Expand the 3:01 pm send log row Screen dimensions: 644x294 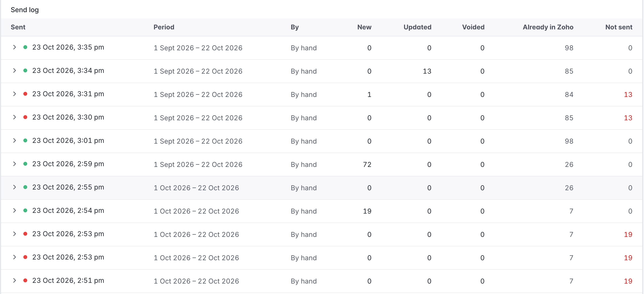(x=15, y=140)
